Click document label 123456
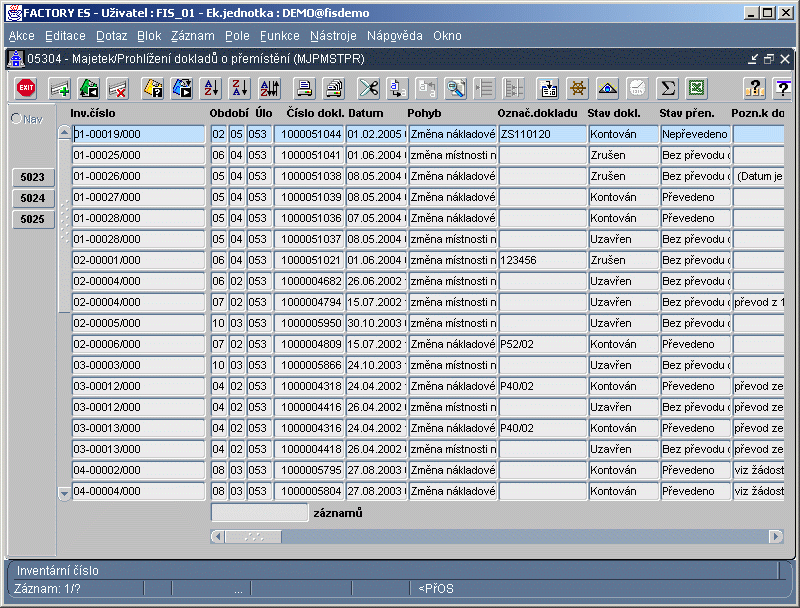Screen dimensions: 800x608 click(x=542, y=260)
